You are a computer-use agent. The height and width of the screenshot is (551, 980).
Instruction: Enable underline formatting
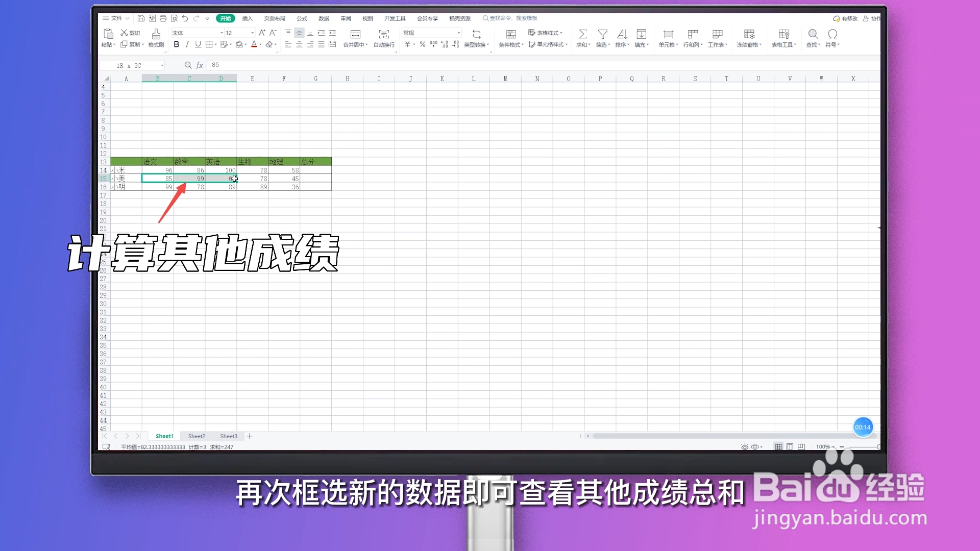(198, 44)
